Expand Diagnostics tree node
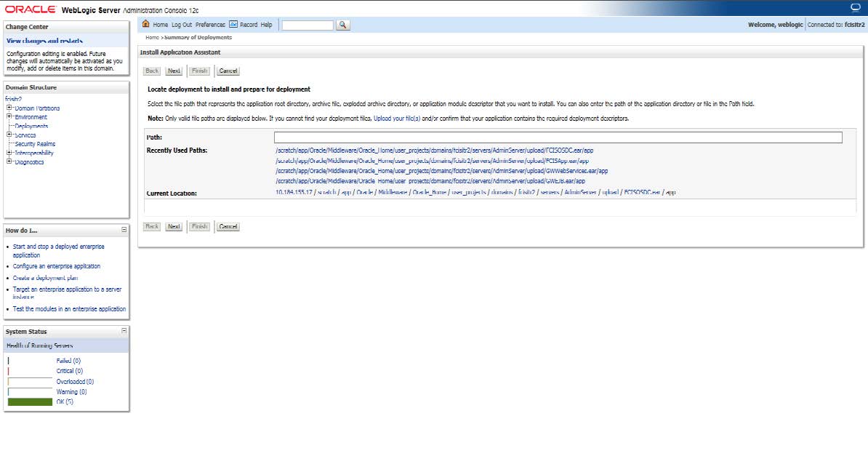The image size is (868, 456). [9, 161]
